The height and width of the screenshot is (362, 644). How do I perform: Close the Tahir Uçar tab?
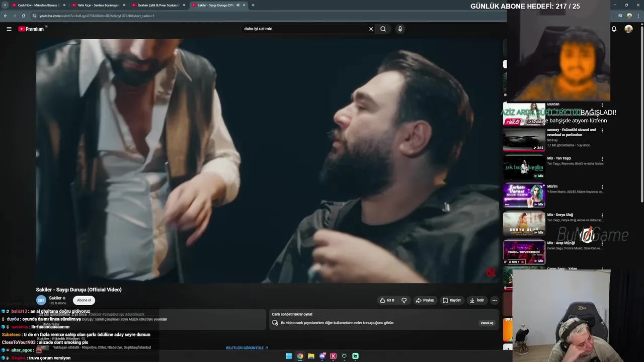coord(124,5)
